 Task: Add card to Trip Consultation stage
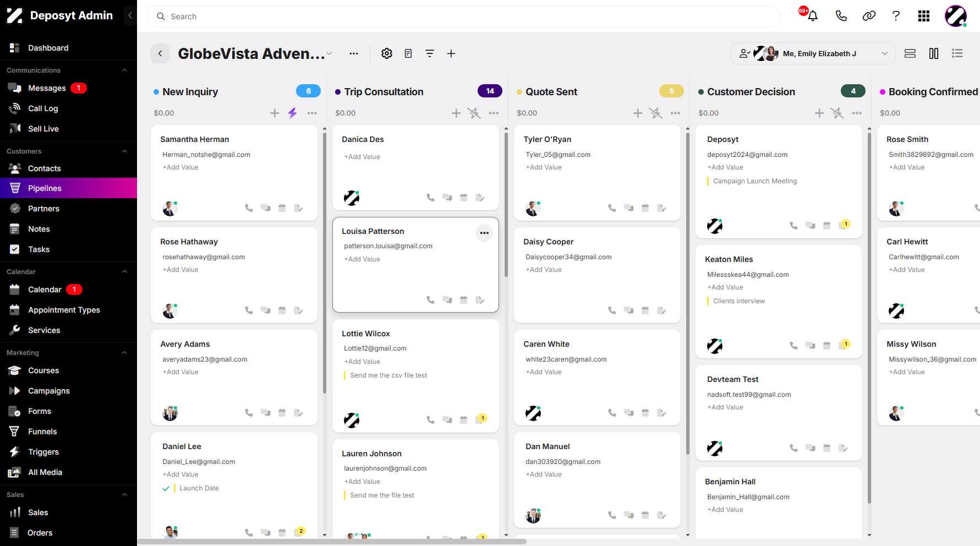456,113
